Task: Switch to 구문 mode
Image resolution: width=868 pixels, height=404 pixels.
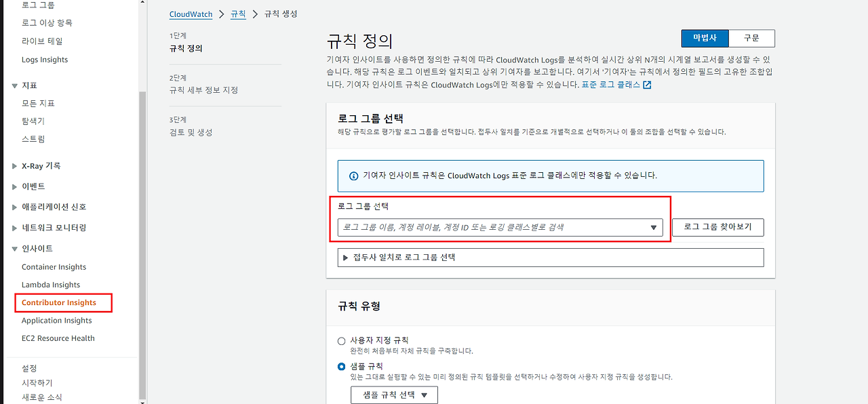Action: click(x=751, y=38)
